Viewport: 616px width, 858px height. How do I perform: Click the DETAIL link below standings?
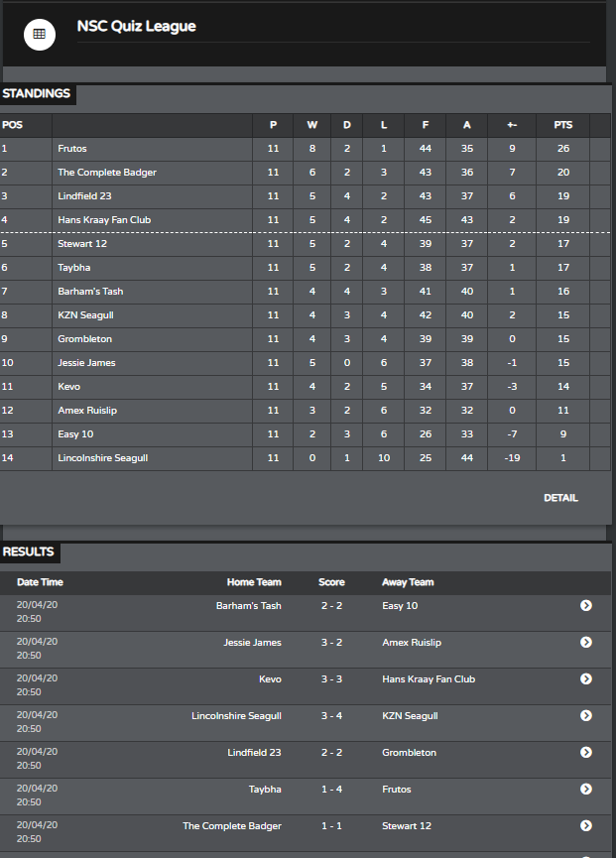coord(560,498)
